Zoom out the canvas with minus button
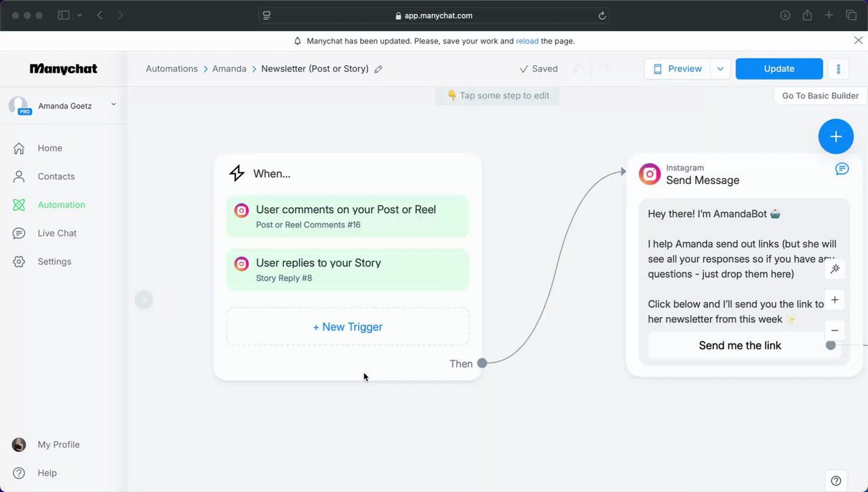 (x=835, y=330)
